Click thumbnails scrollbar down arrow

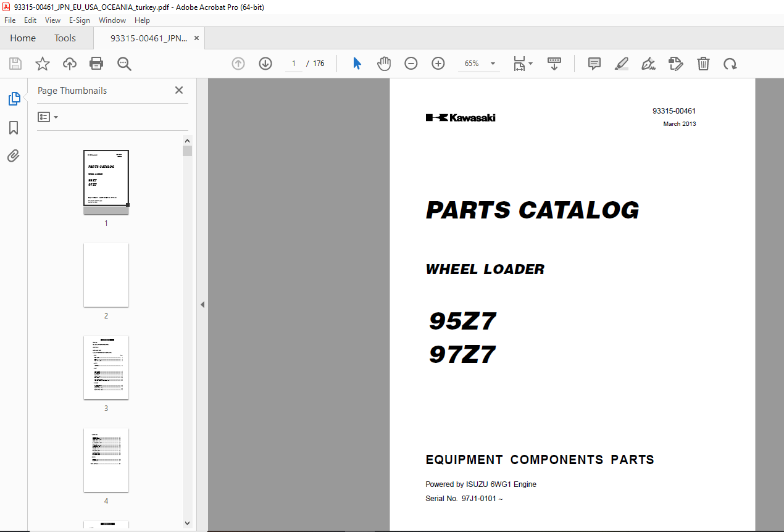[x=188, y=523]
